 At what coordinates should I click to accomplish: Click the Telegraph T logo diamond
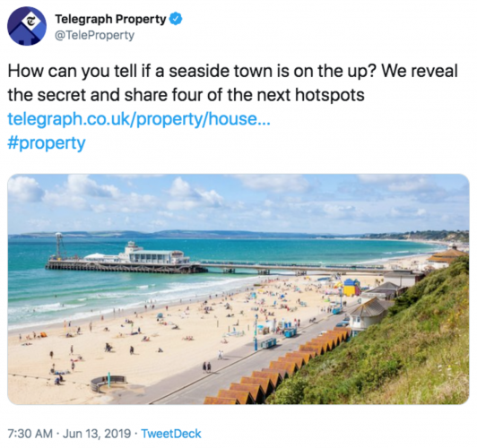point(30,22)
